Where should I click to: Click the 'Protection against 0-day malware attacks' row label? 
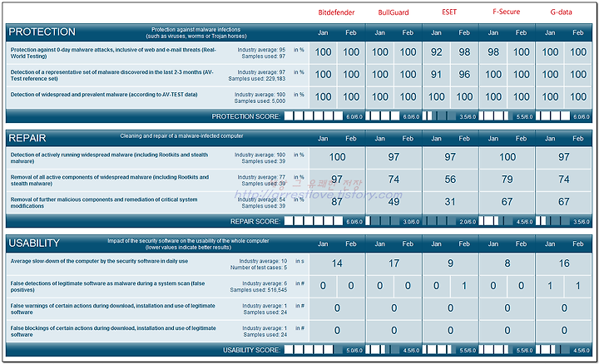[x=113, y=53]
